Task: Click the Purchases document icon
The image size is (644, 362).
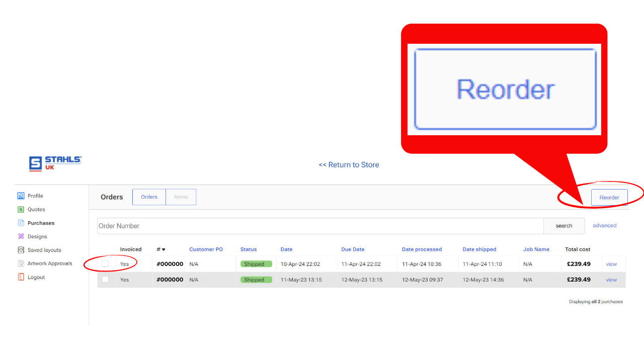Action: [21, 223]
